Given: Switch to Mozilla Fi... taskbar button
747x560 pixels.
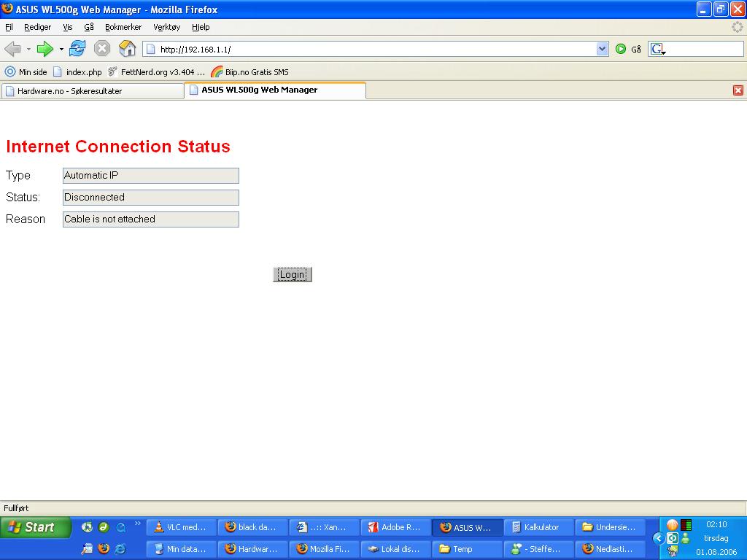Looking at the screenshot, I should tap(324, 549).
